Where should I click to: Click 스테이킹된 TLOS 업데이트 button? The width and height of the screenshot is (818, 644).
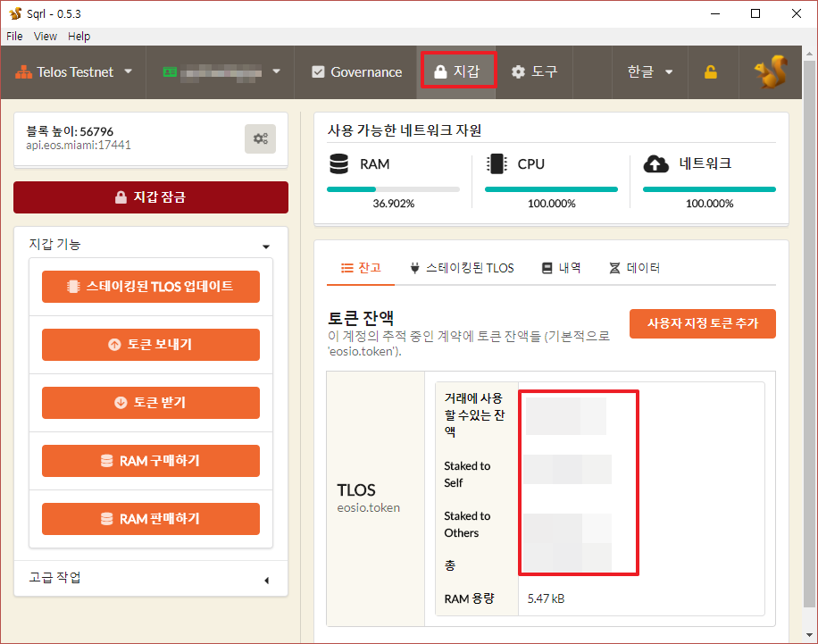point(151,287)
